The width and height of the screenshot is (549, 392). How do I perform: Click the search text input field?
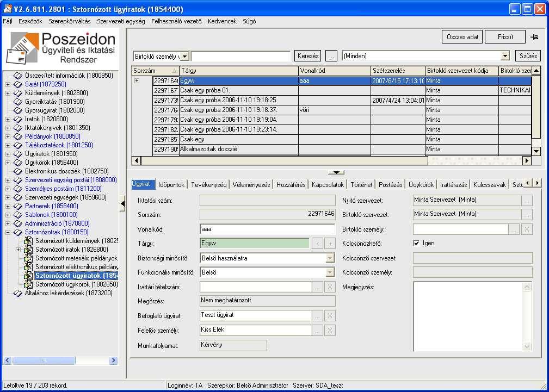click(241, 56)
